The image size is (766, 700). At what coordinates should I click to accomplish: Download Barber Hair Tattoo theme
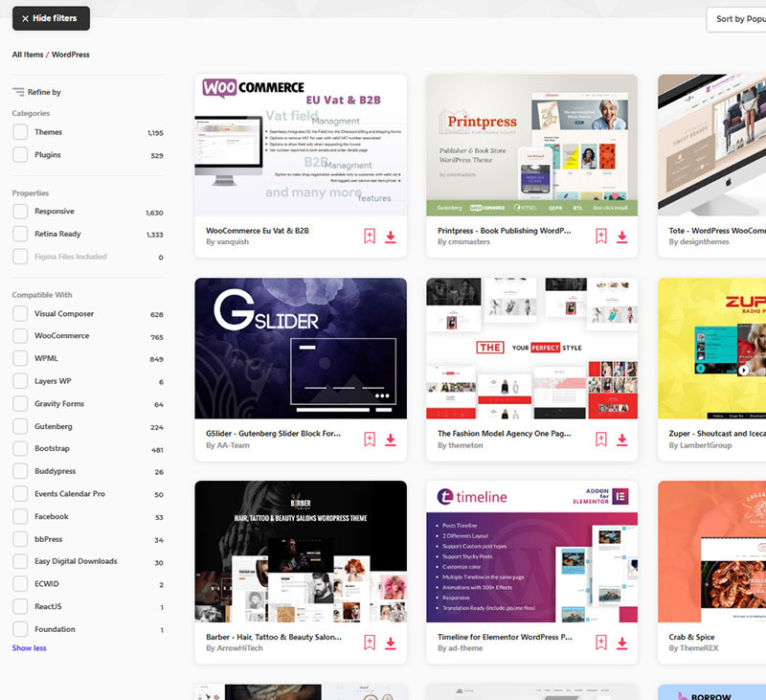pyautogui.click(x=391, y=644)
